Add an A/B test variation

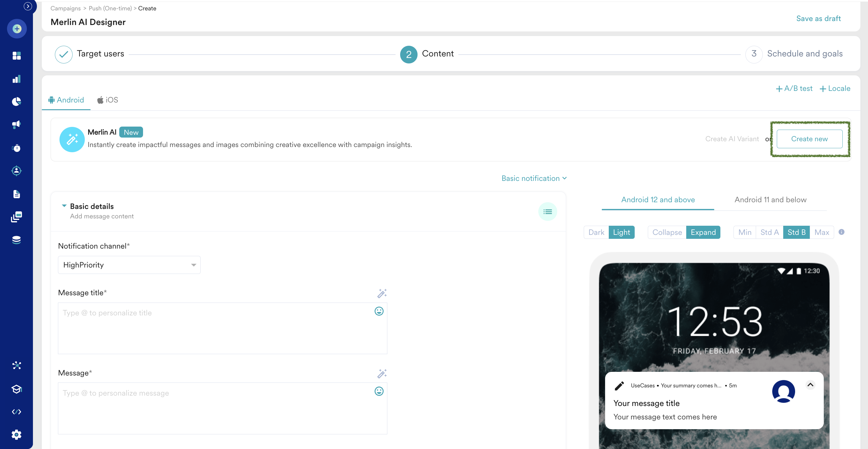pos(794,89)
